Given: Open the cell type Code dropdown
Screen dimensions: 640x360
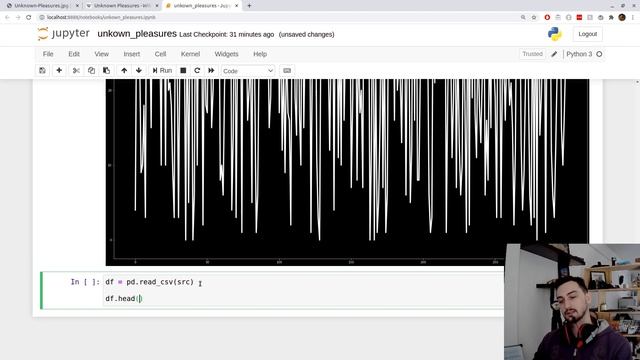Looking at the screenshot, I should (x=248, y=71).
